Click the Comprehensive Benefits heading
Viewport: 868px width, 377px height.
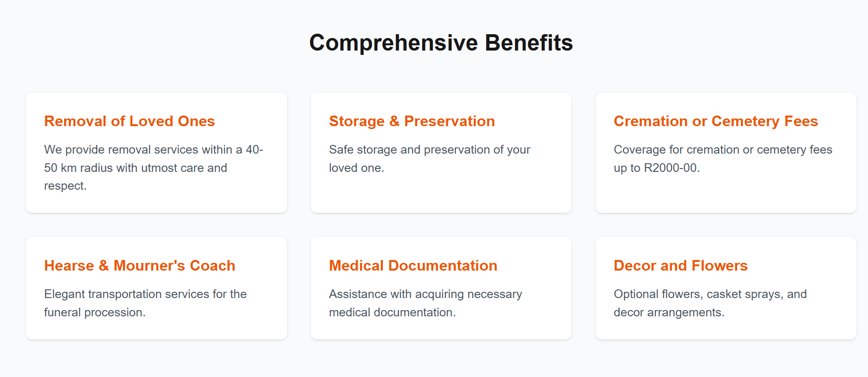point(441,43)
